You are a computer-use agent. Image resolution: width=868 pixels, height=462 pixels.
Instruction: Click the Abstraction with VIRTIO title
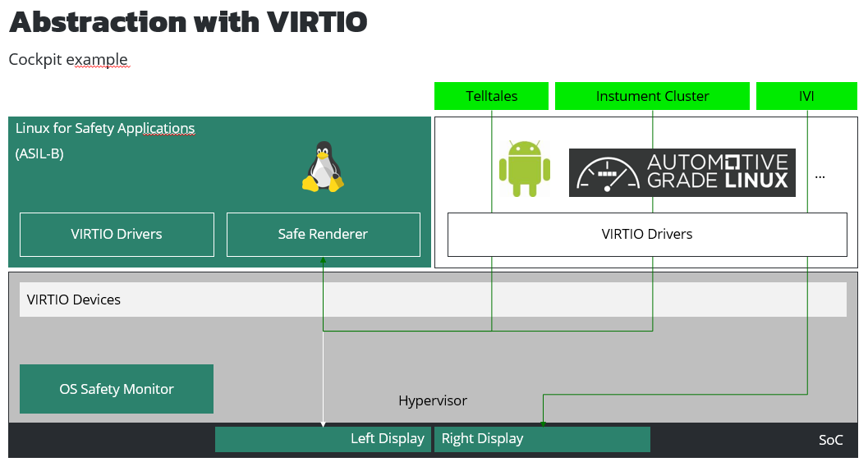pos(188,22)
